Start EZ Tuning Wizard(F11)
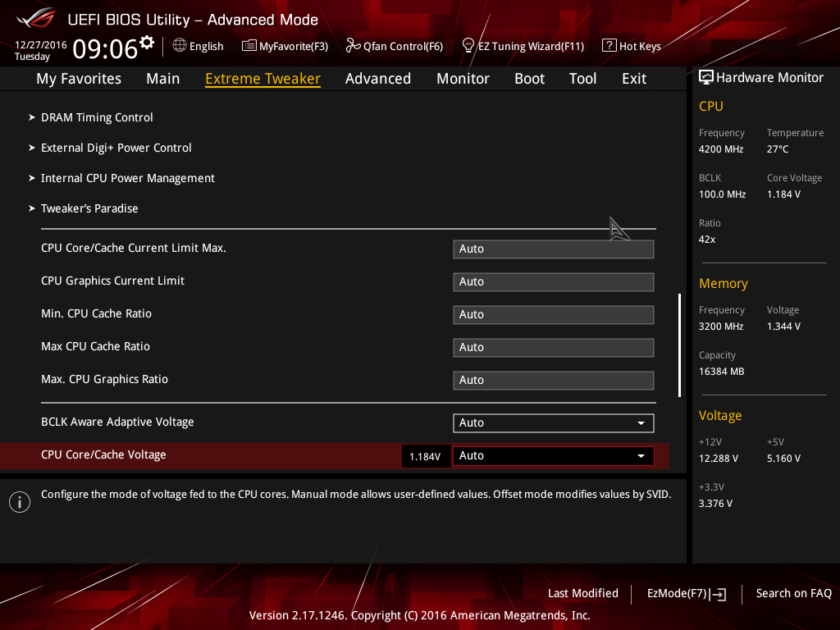The image size is (840, 630). click(531, 46)
